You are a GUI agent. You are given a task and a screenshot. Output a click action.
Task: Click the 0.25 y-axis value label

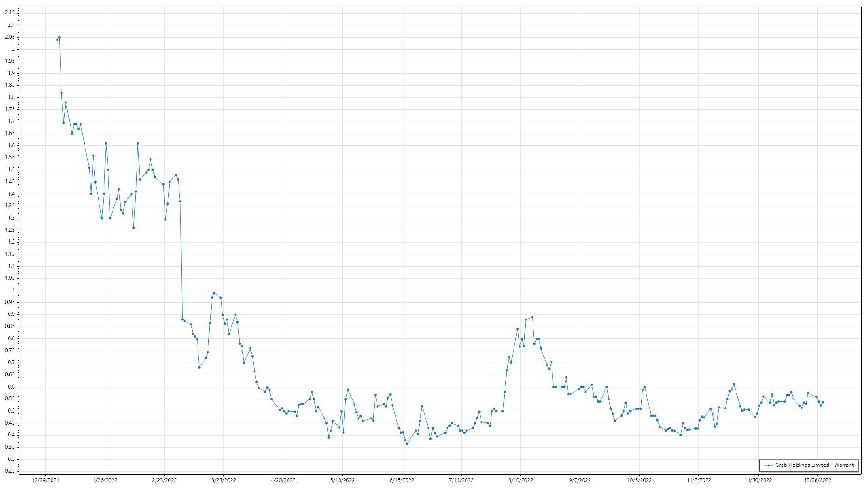click(9, 471)
